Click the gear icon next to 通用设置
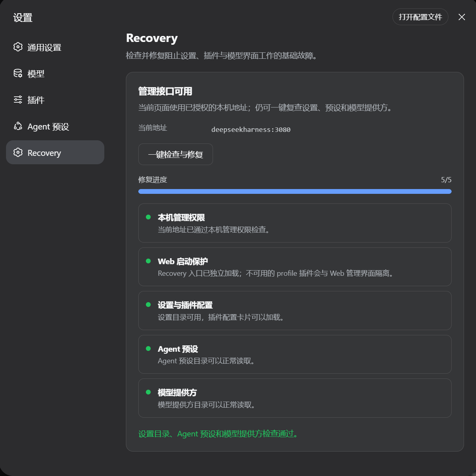The height and width of the screenshot is (476, 476). click(18, 47)
